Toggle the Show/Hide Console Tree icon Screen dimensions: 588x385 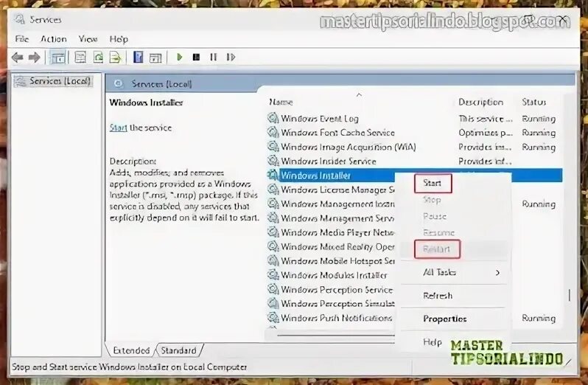coord(57,58)
